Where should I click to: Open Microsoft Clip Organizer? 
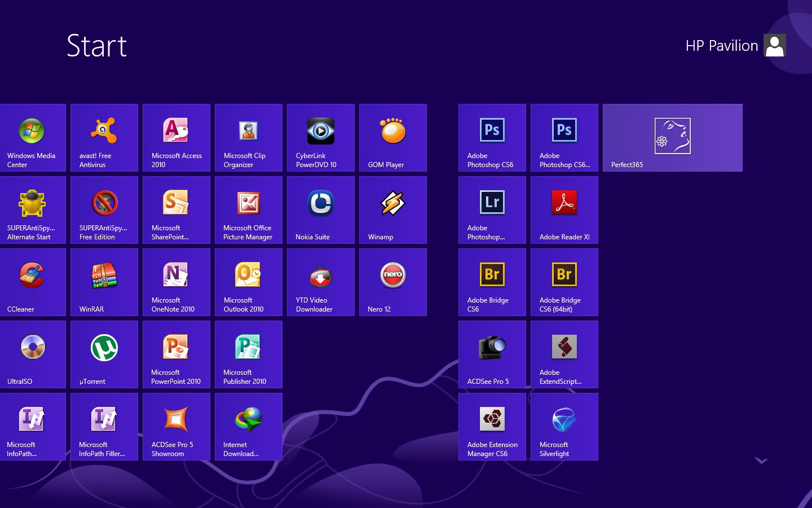click(249, 138)
